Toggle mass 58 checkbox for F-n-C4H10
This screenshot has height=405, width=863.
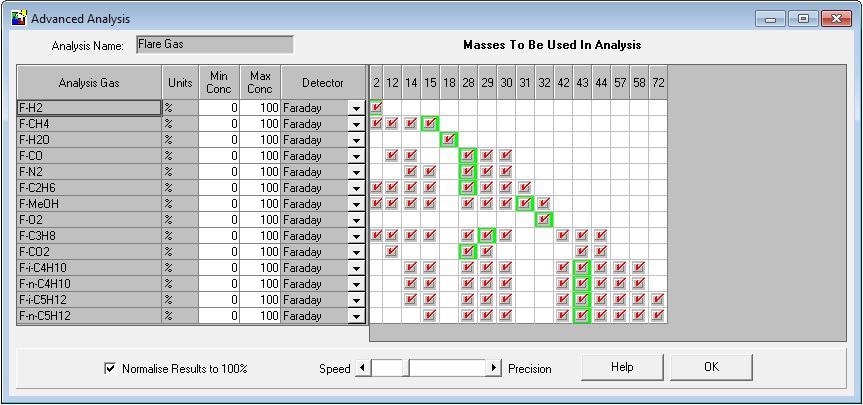click(x=638, y=283)
